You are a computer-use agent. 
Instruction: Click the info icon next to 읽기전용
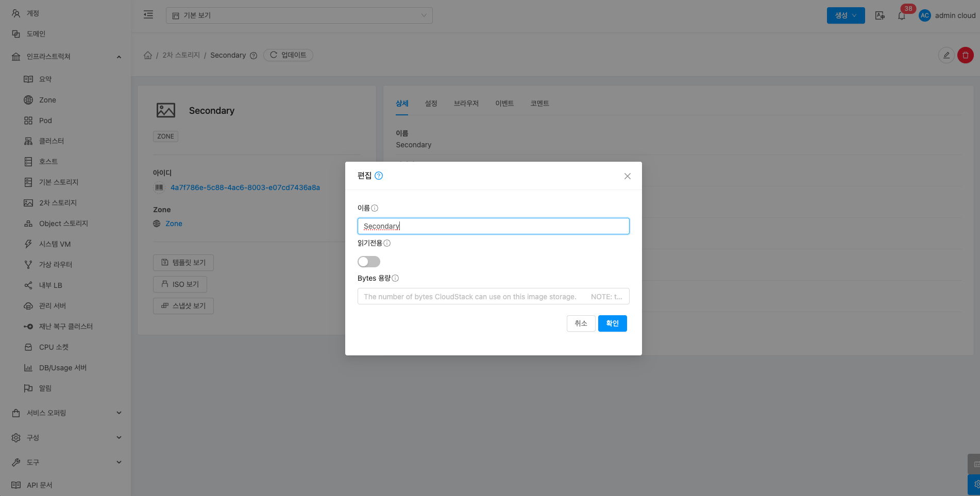pyautogui.click(x=387, y=243)
